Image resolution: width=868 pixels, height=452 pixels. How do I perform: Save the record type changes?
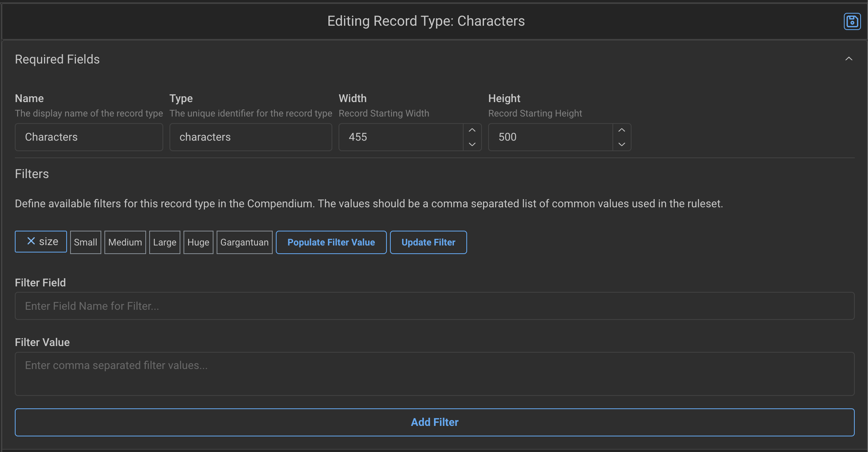[x=852, y=21]
